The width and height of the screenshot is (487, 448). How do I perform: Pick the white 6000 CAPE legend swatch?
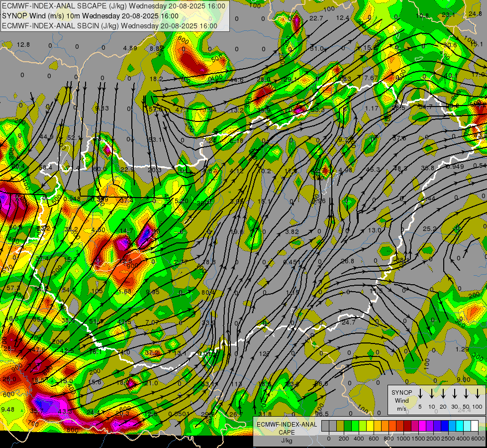[475, 426]
